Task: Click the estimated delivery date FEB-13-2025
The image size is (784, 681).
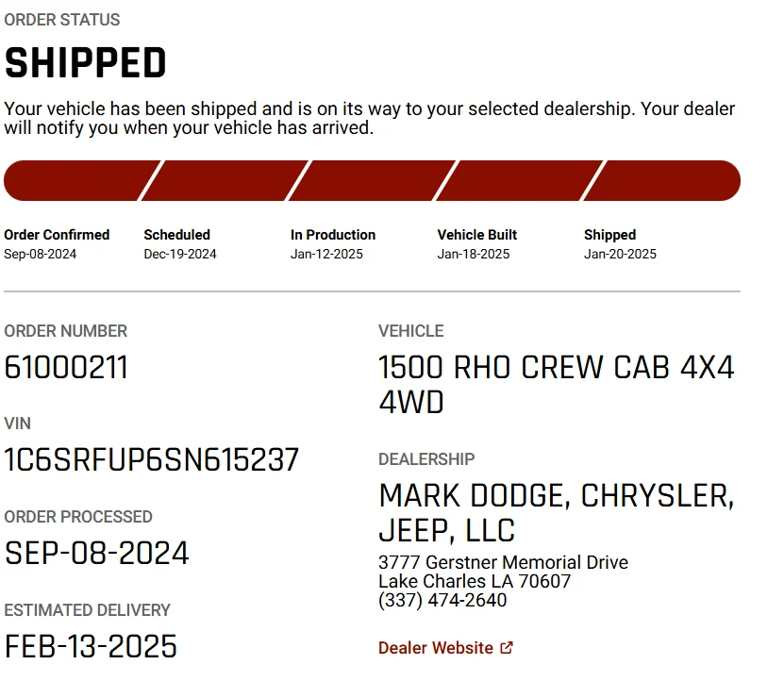Action: 91,645
